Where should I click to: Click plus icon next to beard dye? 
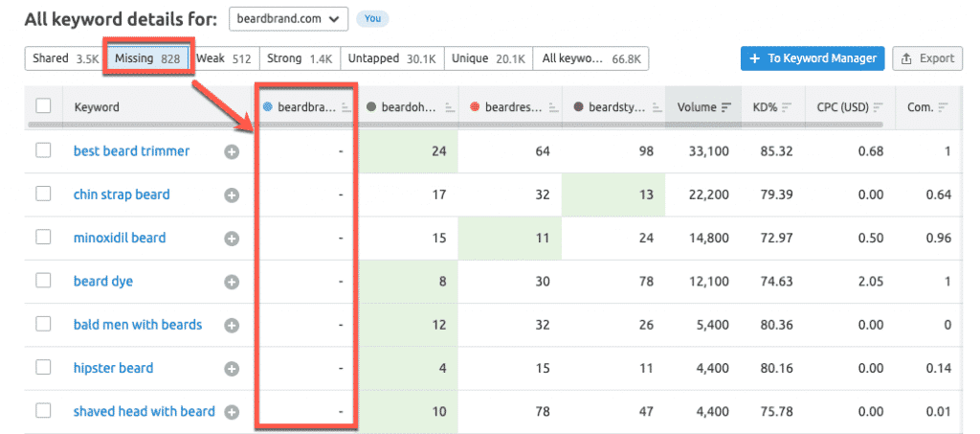click(232, 282)
